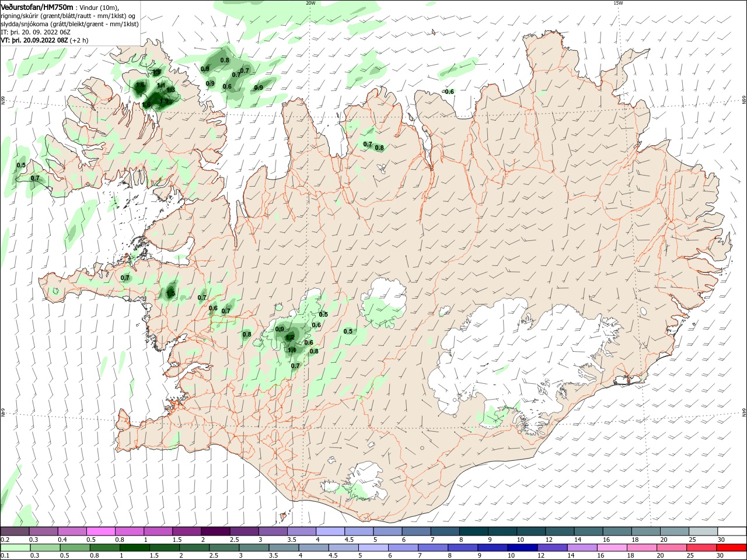The height and width of the screenshot is (560, 747).
Task: Select the bottom-row swatch between 0.5 and 0.8
Action: point(75,548)
